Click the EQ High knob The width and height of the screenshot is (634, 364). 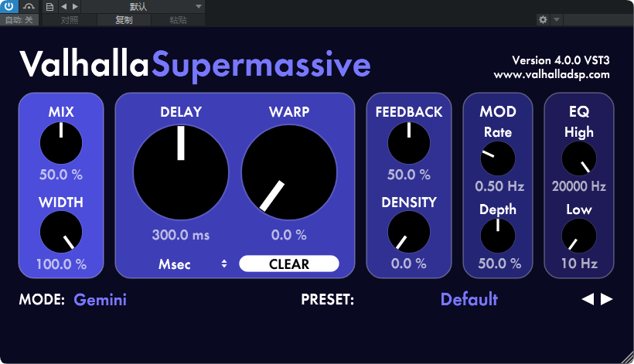pyautogui.click(x=579, y=158)
